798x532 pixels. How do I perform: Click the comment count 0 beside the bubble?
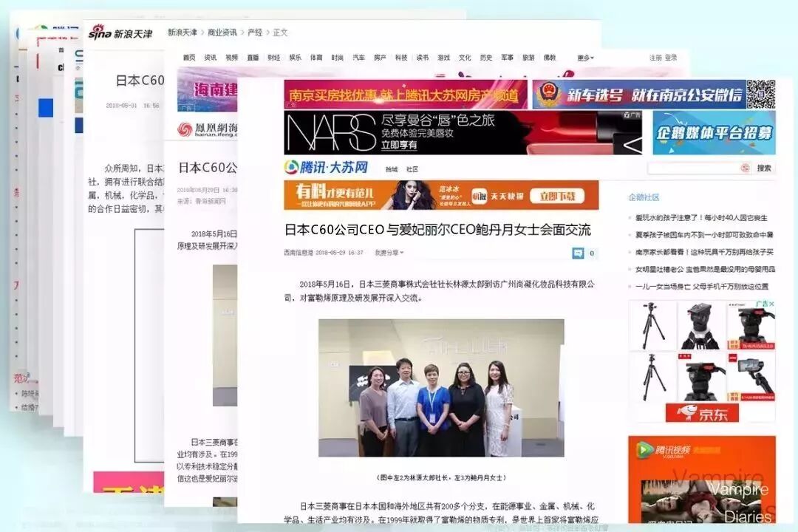(x=591, y=253)
